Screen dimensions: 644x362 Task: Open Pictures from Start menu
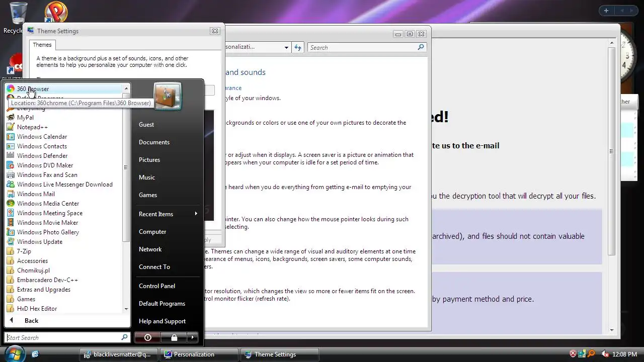pyautogui.click(x=149, y=160)
